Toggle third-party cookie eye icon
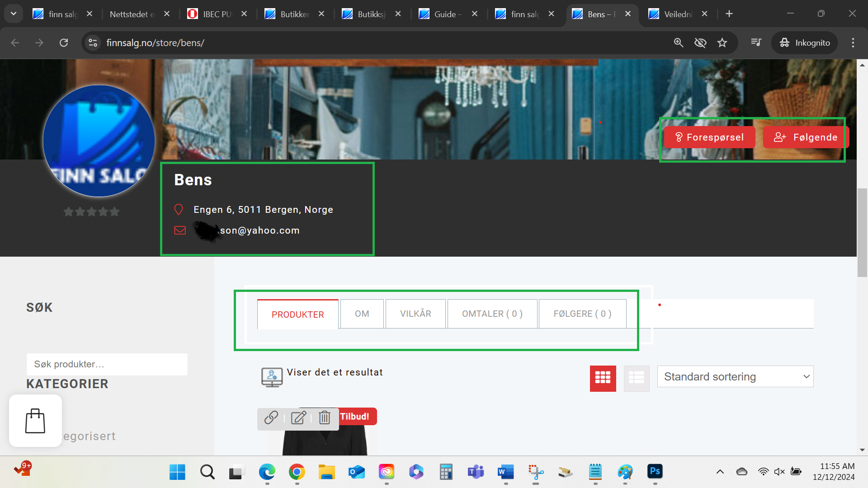868x488 pixels. pos(700,43)
